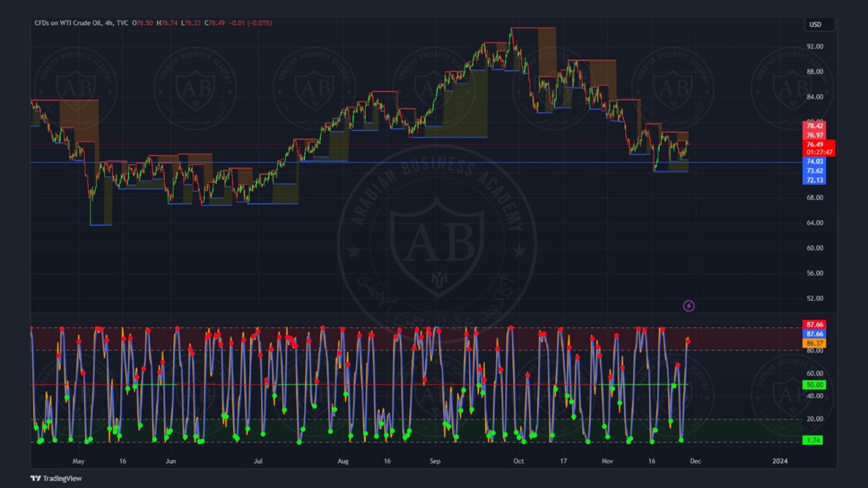Click 80.00 on the oscillator scale

click(815, 350)
